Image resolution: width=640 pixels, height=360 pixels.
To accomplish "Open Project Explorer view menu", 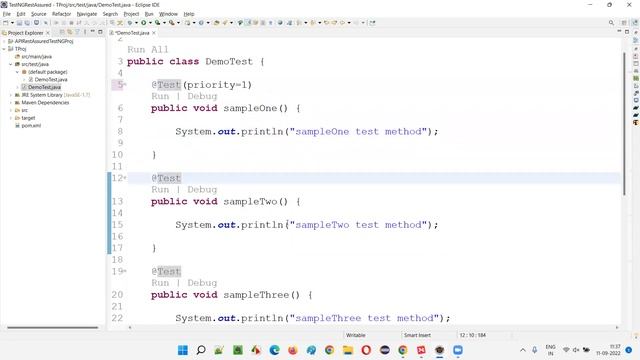I will (85, 32).
